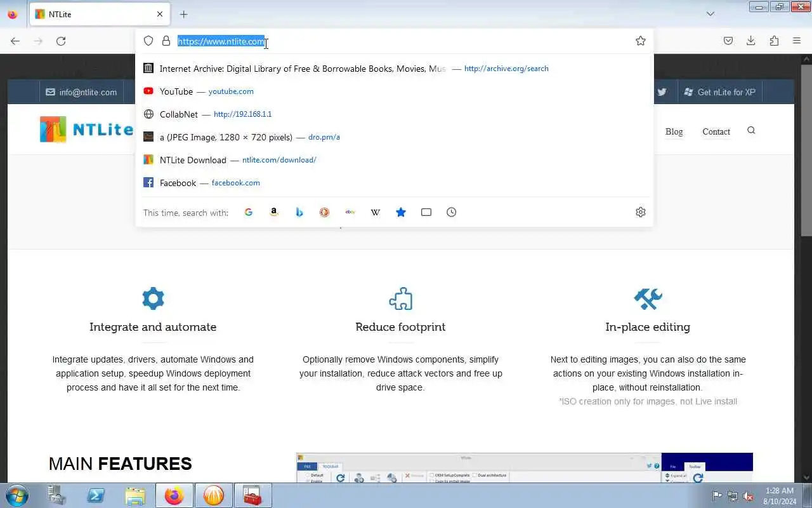Click the tracking protection shield icon
812x508 pixels.
click(148, 41)
